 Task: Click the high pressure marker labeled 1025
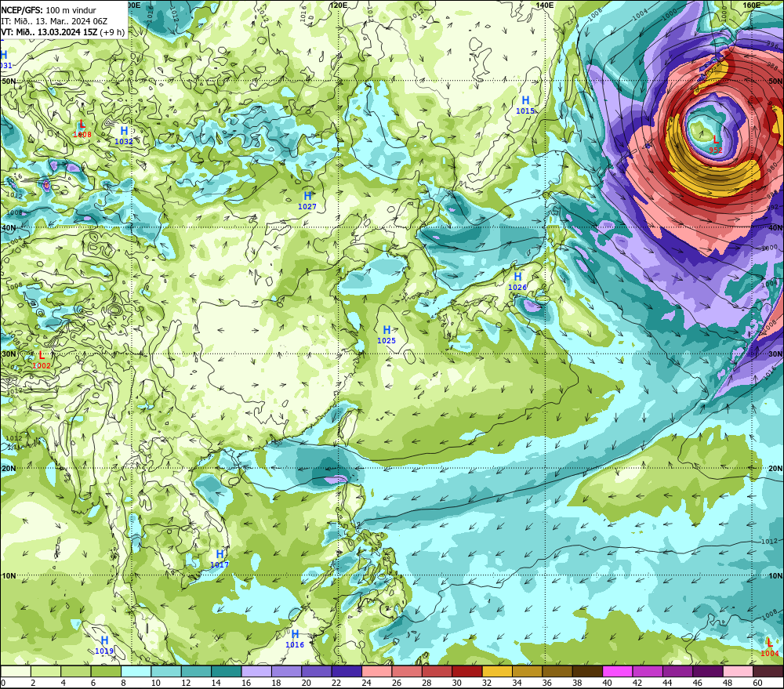coord(387,335)
